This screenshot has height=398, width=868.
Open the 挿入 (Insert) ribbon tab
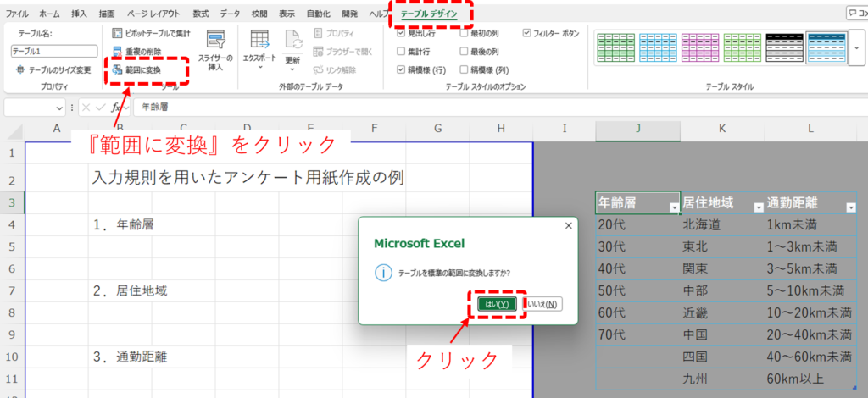(x=79, y=14)
